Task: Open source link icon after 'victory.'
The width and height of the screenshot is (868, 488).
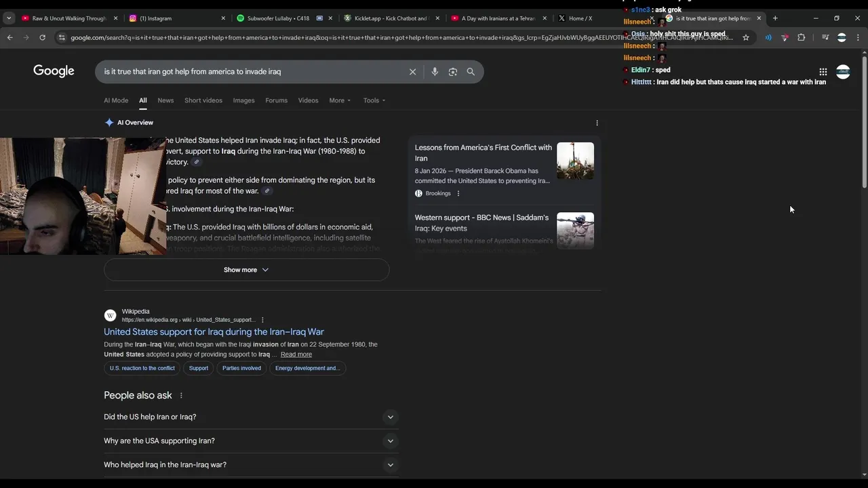Action: pyautogui.click(x=197, y=162)
